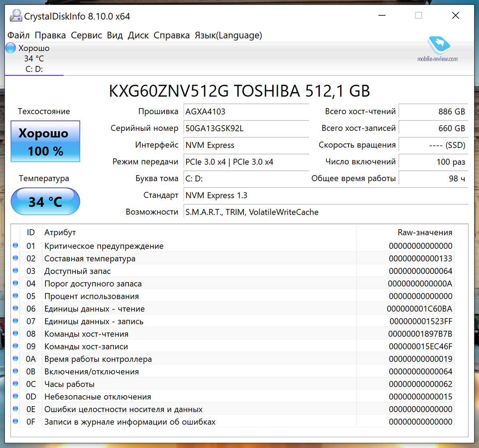Select the Составная температура attribute row
Image resolution: width=479 pixels, height=448 pixels.
click(x=233, y=259)
